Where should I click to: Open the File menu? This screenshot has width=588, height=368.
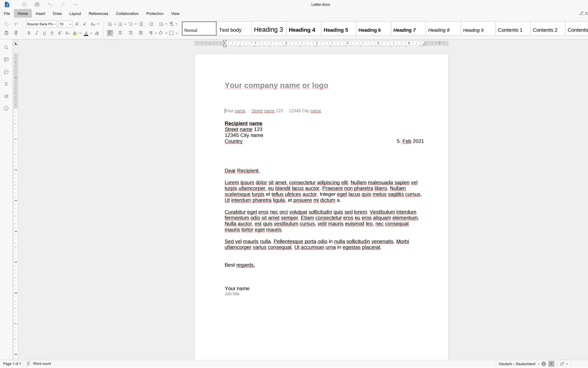pos(7,14)
